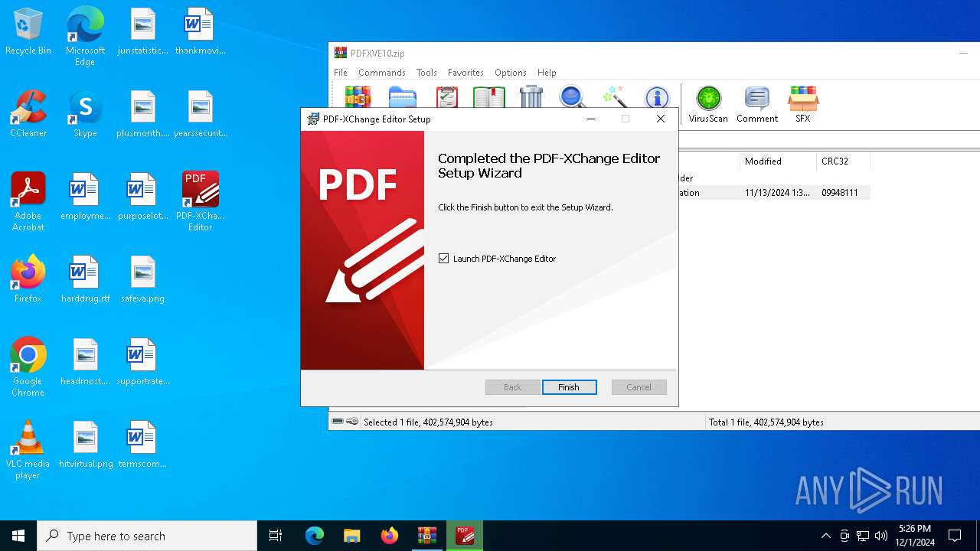
Task: Open the File menu in WinRAR
Action: pos(341,73)
